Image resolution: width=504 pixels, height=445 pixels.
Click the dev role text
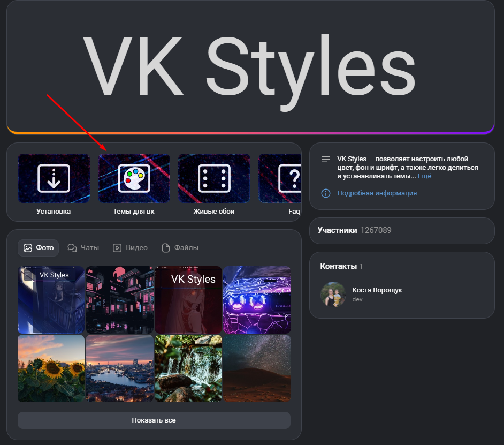coord(357,299)
